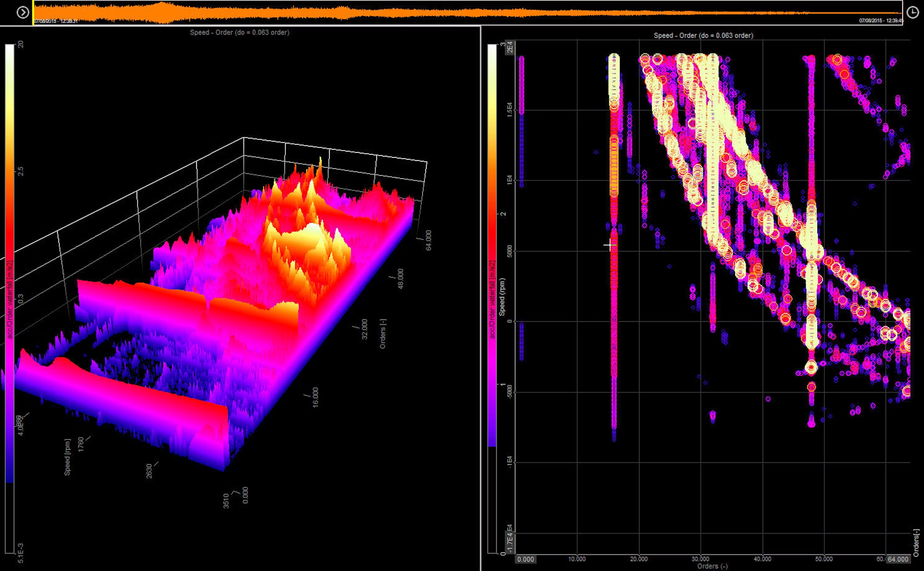Click the left 3D graph color scale bar

pos(10,299)
